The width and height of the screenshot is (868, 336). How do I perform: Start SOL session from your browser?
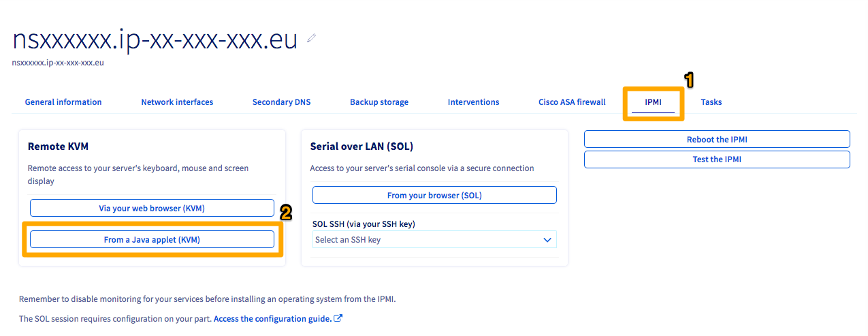(x=434, y=196)
